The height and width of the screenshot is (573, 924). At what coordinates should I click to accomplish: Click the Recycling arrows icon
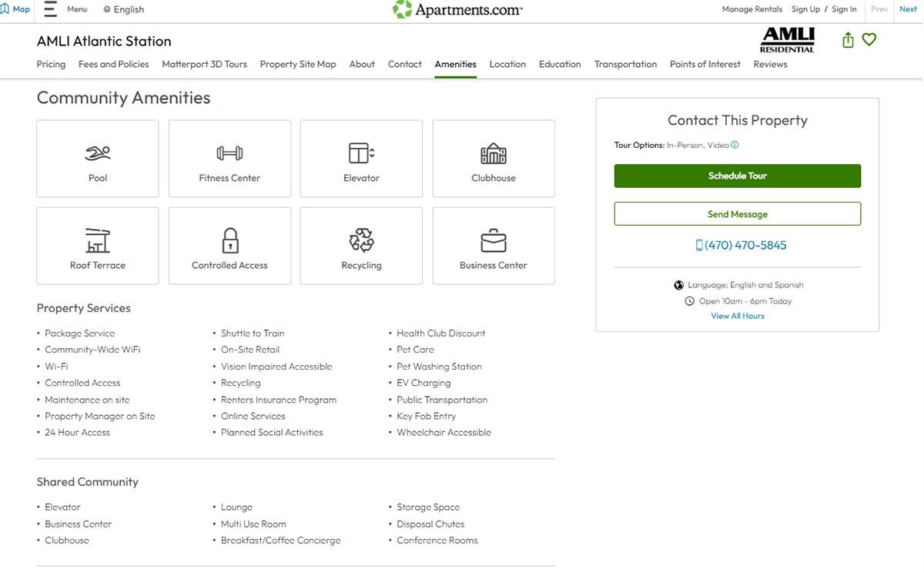click(361, 240)
